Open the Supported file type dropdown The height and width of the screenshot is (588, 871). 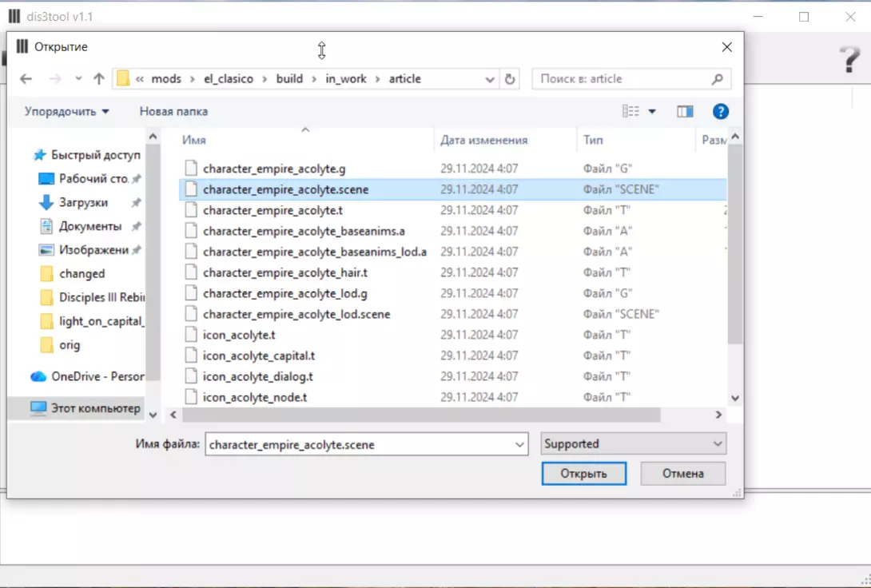(633, 444)
